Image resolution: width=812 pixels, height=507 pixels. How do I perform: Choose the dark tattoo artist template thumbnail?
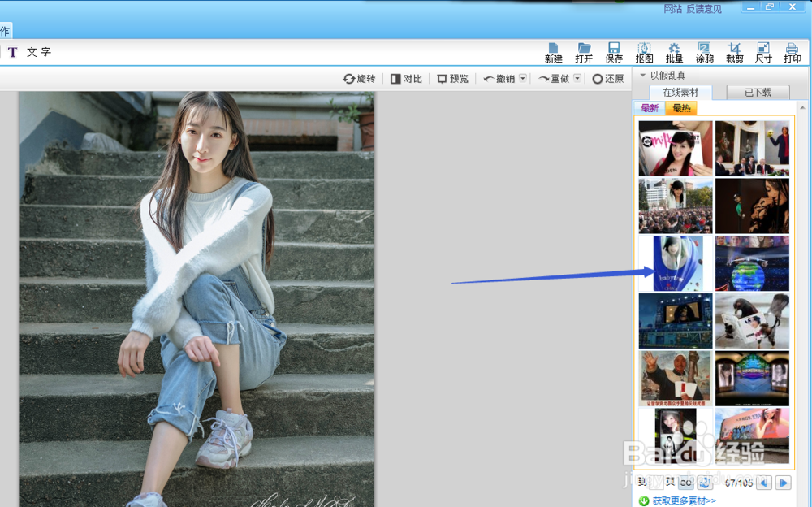click(752, 206)
